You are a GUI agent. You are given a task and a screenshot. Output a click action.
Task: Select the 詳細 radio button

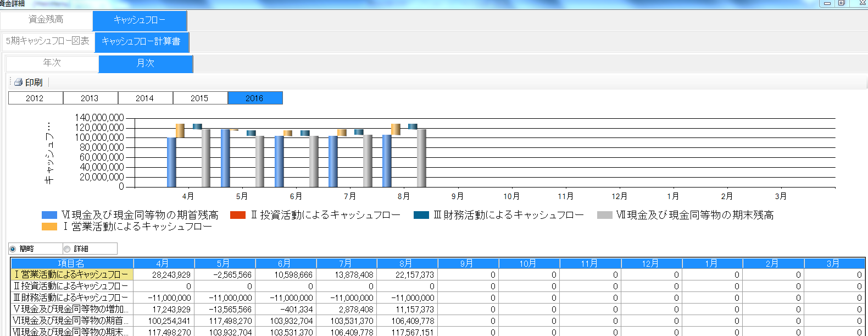(67, 249)
